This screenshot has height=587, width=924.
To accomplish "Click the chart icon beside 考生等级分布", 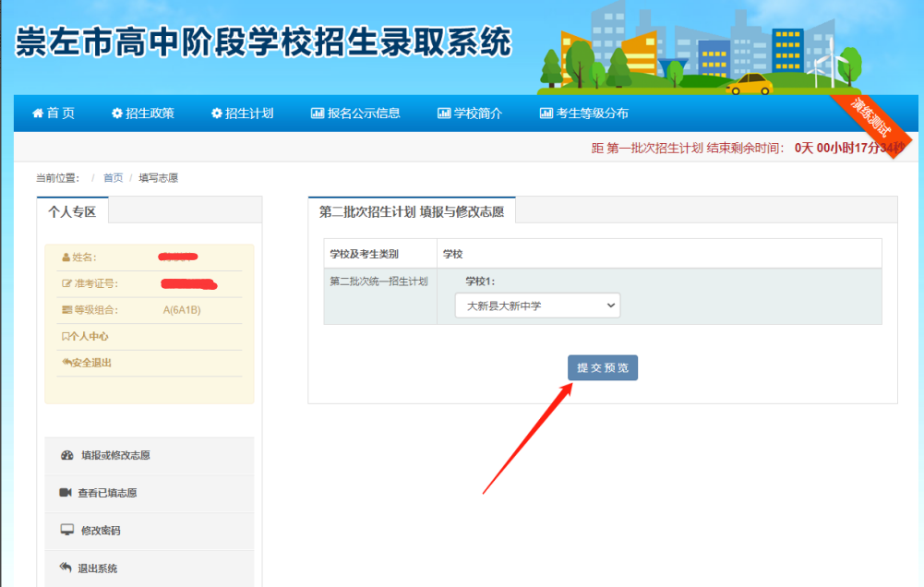I will [x=546, y=114].
